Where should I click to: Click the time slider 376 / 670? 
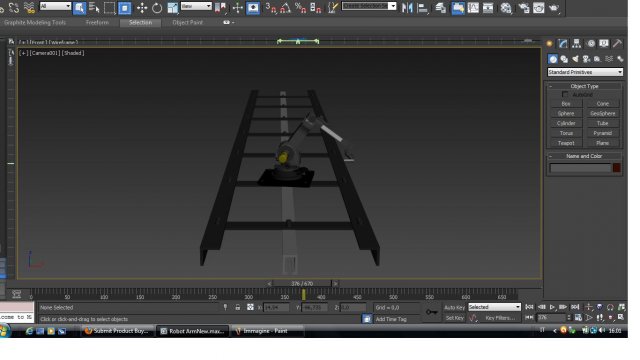point(302,283)
